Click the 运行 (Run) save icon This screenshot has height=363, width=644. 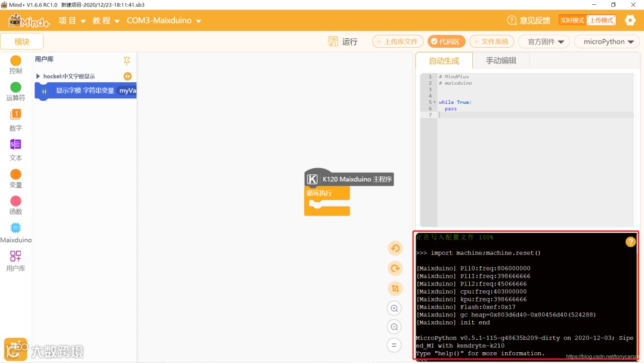333,41
